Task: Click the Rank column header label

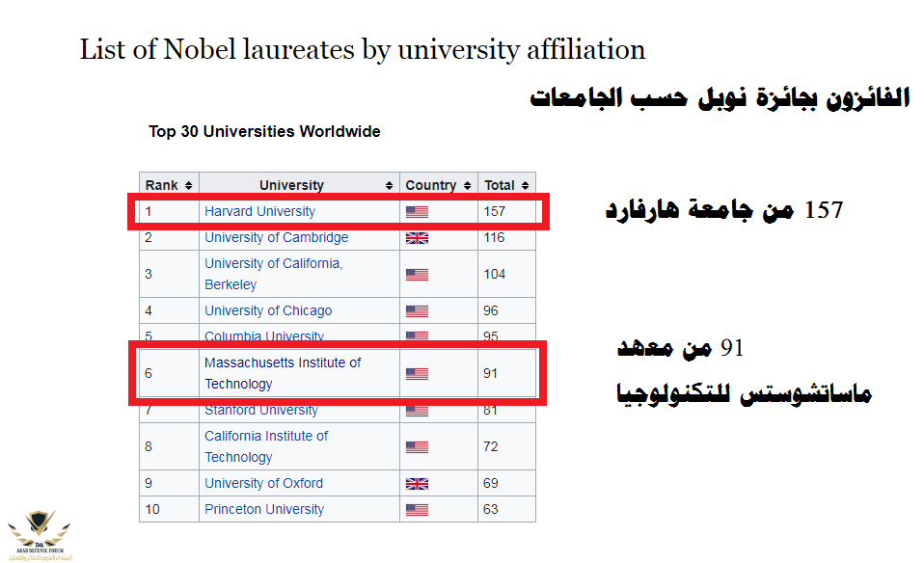Action: pos(161,185)
